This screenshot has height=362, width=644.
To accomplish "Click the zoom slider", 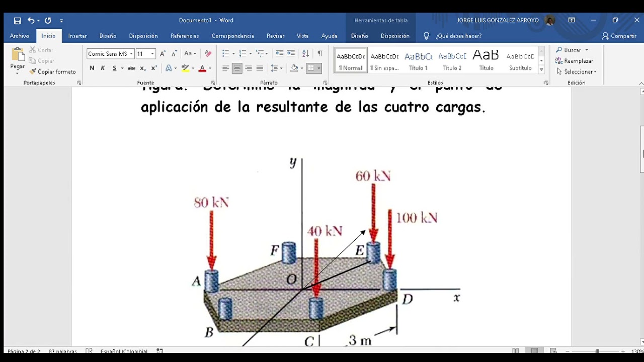I will [x=597, y=351].
